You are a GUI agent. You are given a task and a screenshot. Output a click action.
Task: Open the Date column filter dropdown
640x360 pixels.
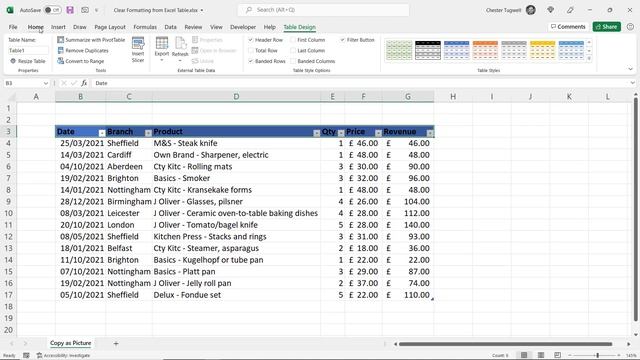102,133
